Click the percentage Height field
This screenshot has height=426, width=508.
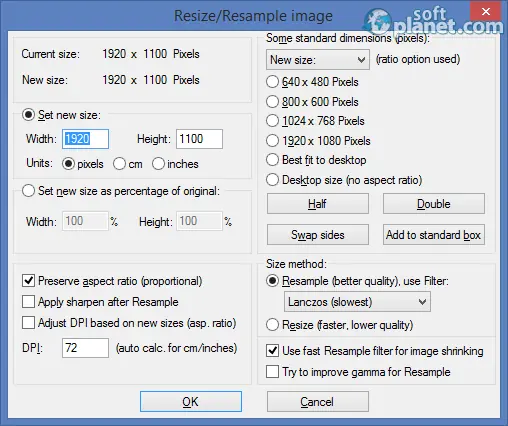click(x=199, y=221)
